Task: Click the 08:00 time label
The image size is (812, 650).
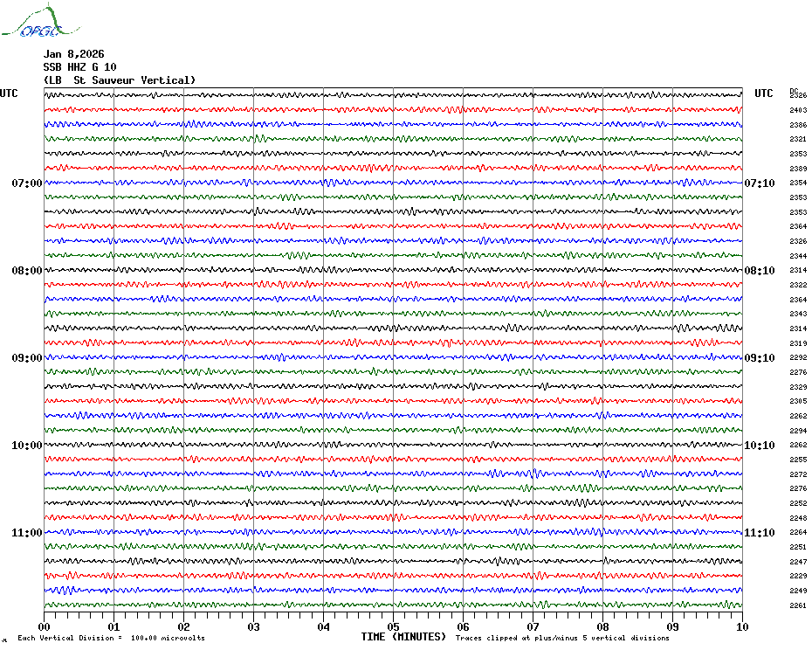Action: tap(27, 271)
